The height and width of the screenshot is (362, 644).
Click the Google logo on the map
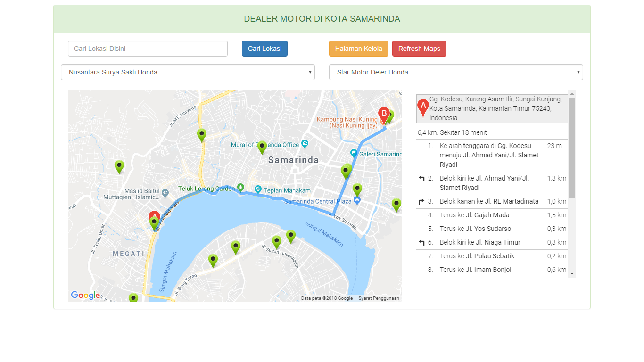pyautogui.click(x=85, y=296)
